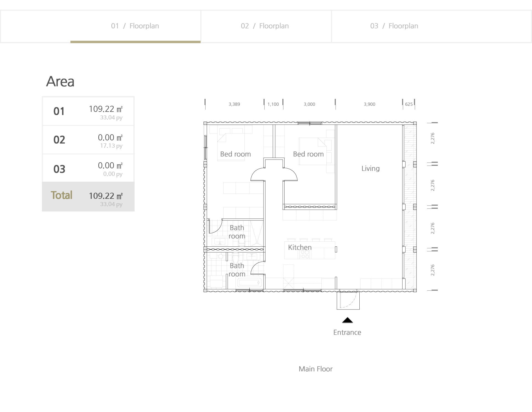532x412 pixels.
Task: Click the Total area row
Action: click(88, 197)
